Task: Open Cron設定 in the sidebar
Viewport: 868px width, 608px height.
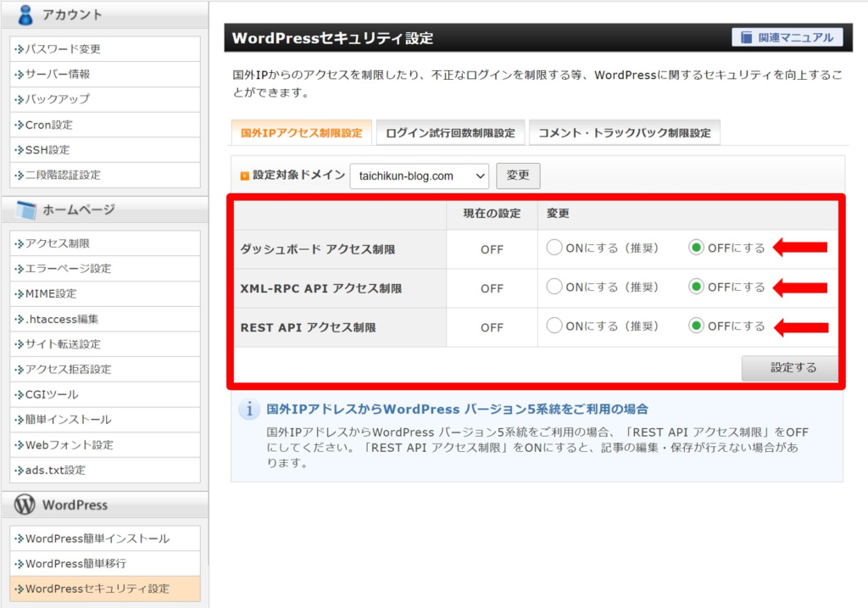Action: pos(105,125)
